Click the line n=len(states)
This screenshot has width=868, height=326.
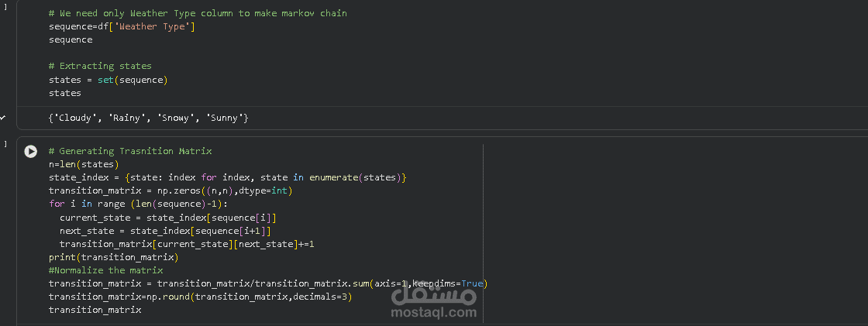[x=84, y=164]
